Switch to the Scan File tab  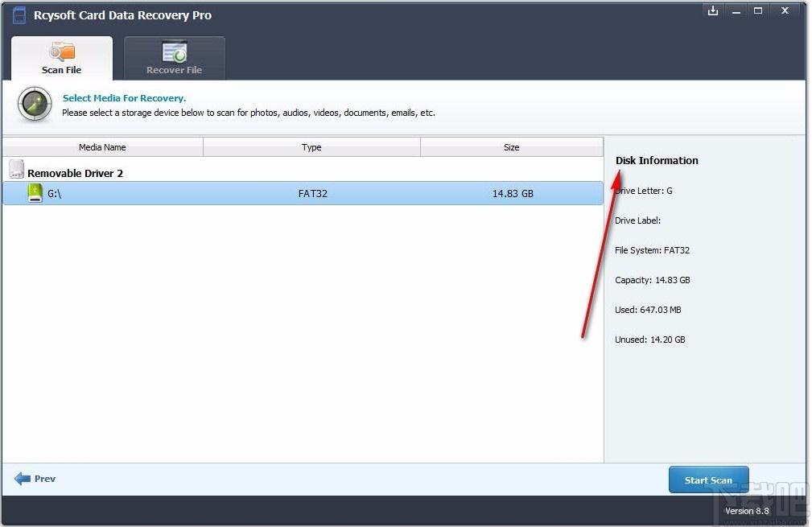(x=62, y=58)
